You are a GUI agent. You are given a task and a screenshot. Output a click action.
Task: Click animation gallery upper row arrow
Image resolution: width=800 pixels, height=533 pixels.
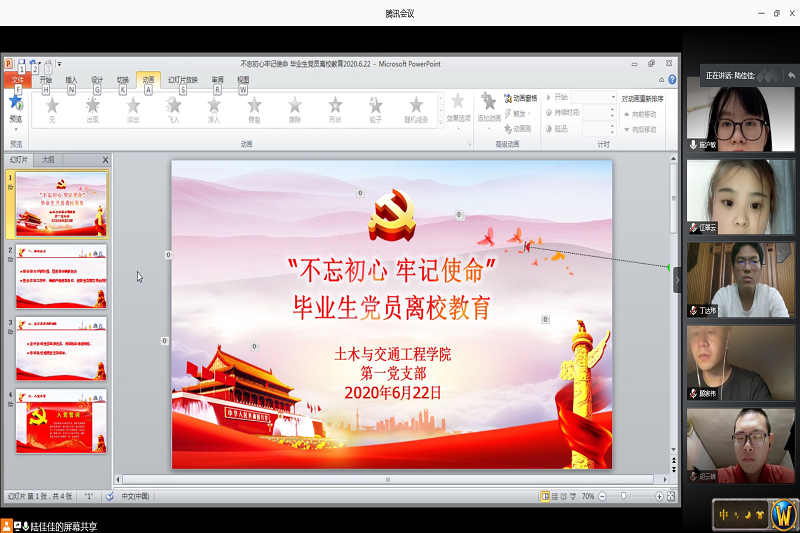click(x=441, y=98)
